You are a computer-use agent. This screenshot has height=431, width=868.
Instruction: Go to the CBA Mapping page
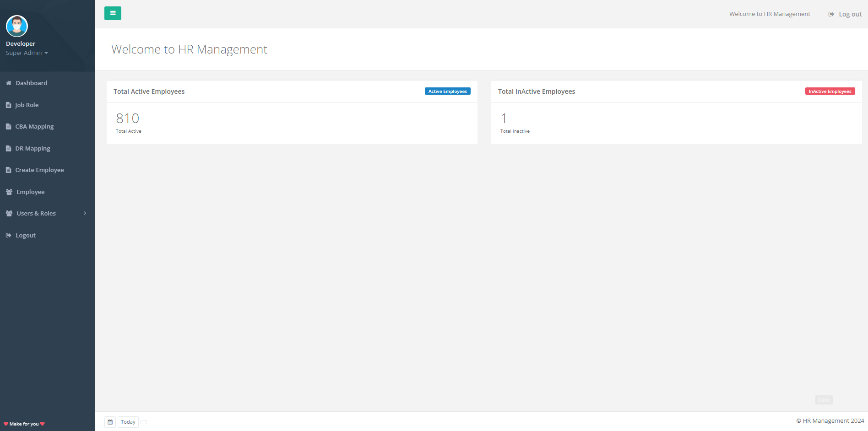34,127
